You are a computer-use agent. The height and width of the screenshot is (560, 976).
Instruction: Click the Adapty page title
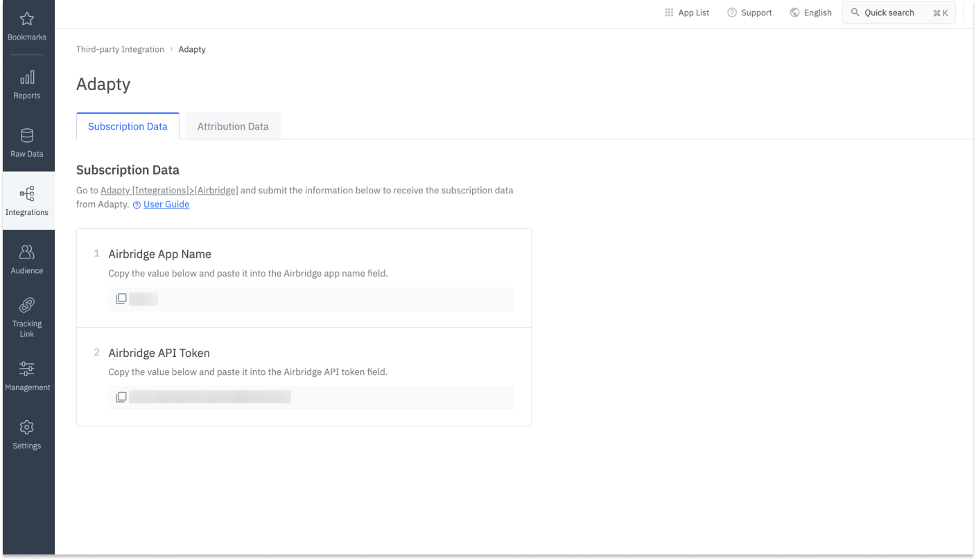click(x=103, y=85)
